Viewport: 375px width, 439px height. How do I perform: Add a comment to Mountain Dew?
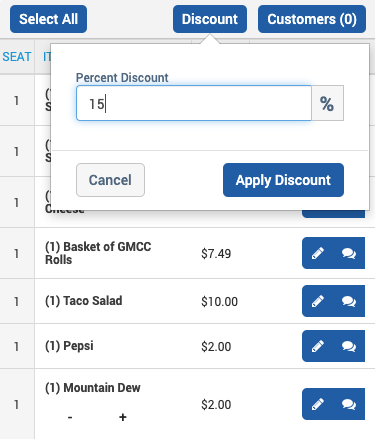point(349,404)
